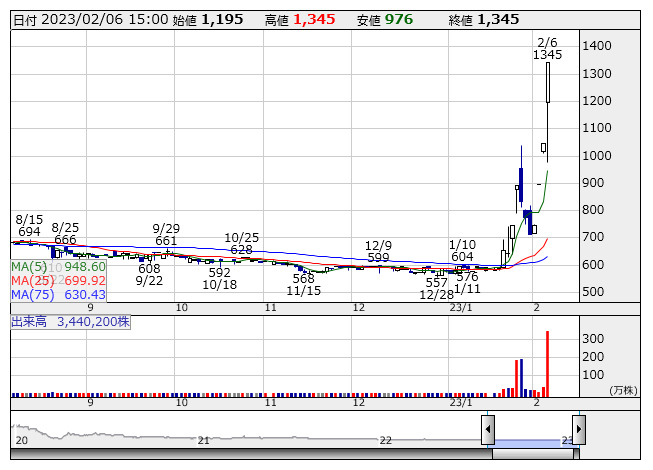Click year 21 in the overview timeline
653x470 pixels.
(x=203, y=440)
